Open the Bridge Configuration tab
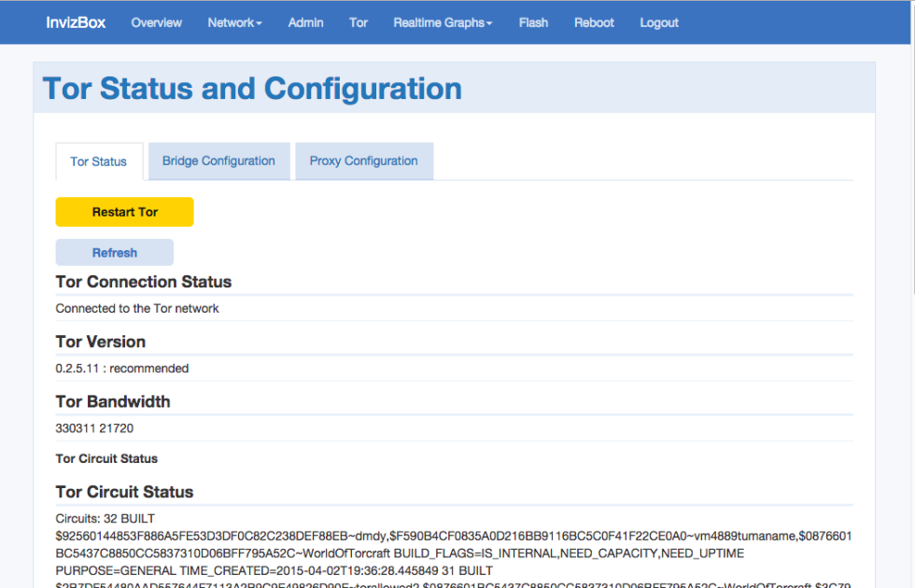This screenshot has height=588, width=915. pyautogui.click(x=218, y=161)
